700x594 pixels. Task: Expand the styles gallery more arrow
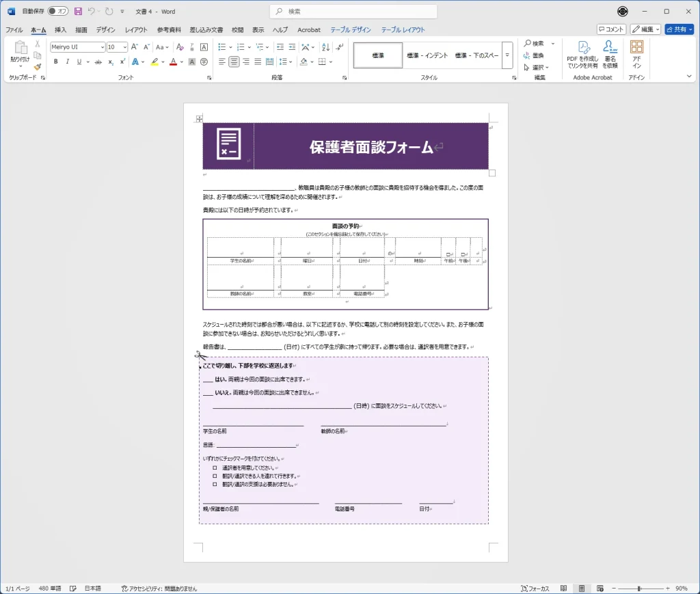pos(507,55)
